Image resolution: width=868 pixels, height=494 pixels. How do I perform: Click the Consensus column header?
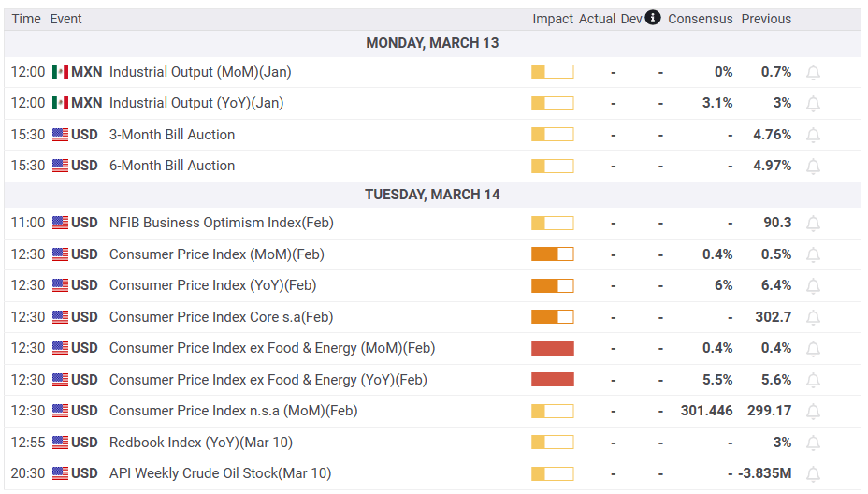[700, 19]
